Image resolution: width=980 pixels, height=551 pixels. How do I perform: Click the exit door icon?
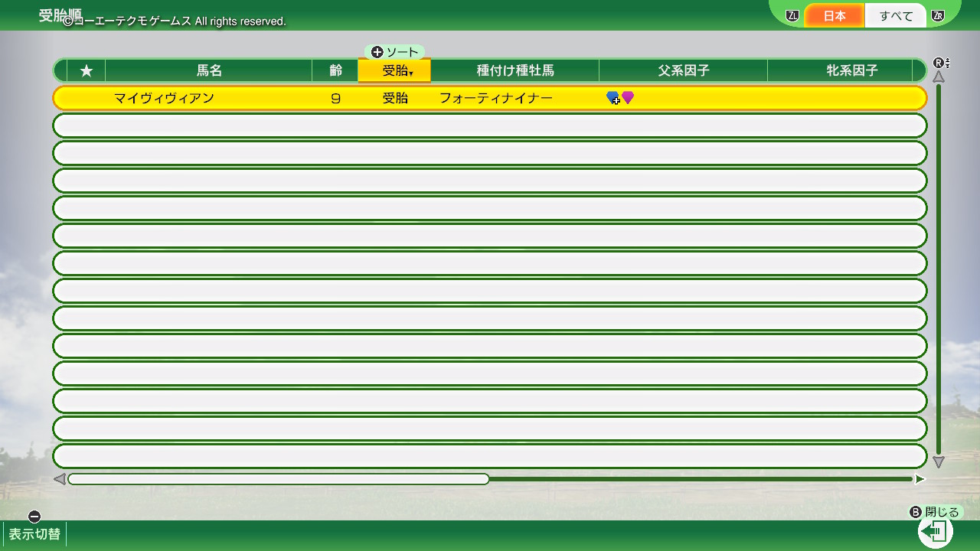click(935, 531)
